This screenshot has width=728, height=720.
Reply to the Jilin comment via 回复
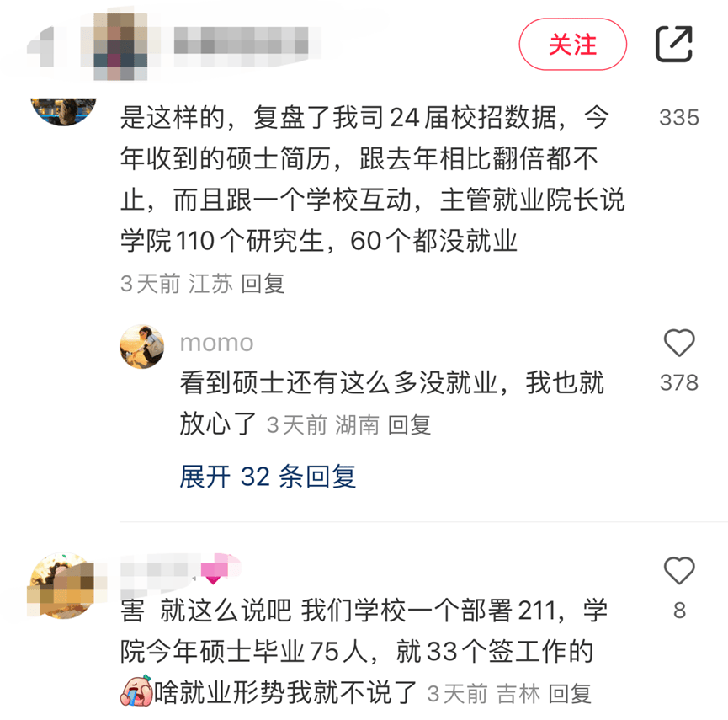tap(570, 694)
